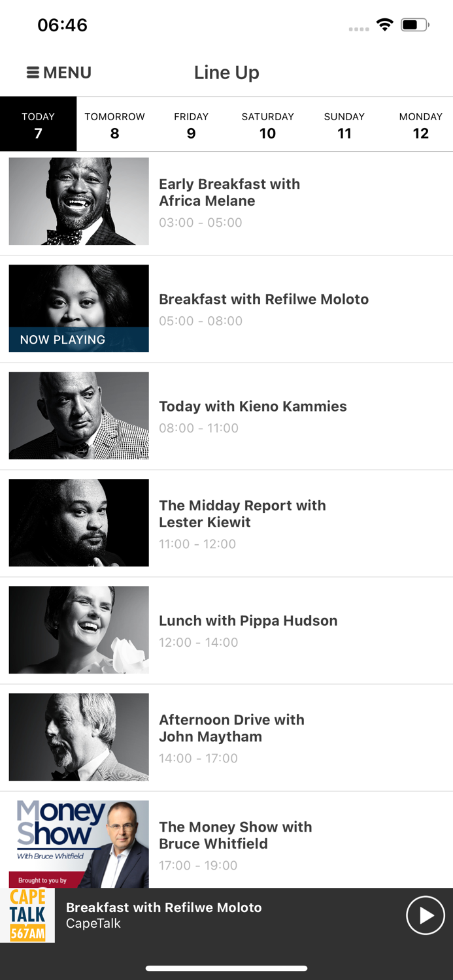The height and width of the screenshot is (980, 453).
Task: Tap Africa Melane's show thumbnail
Action: [x=78, y=201]
